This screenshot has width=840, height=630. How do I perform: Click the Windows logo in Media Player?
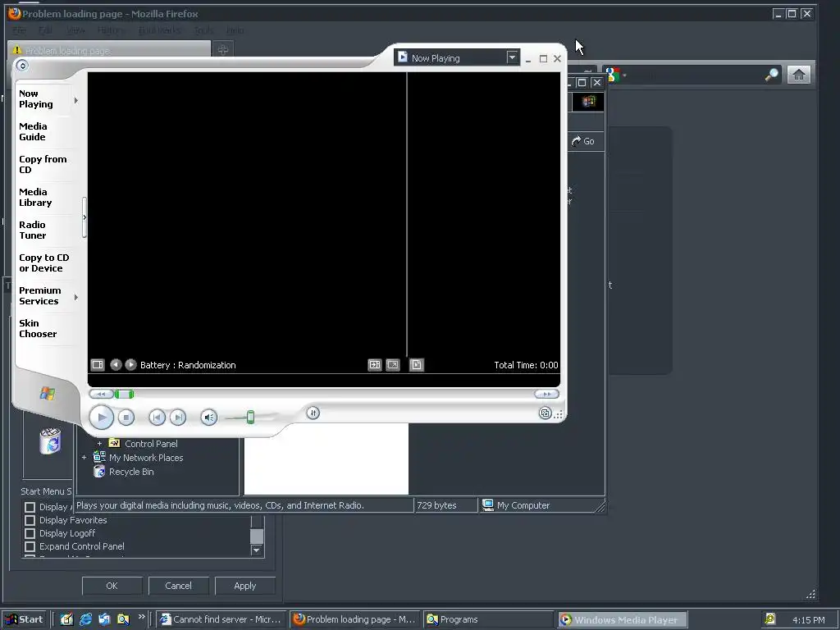click(x=47, y=394)
